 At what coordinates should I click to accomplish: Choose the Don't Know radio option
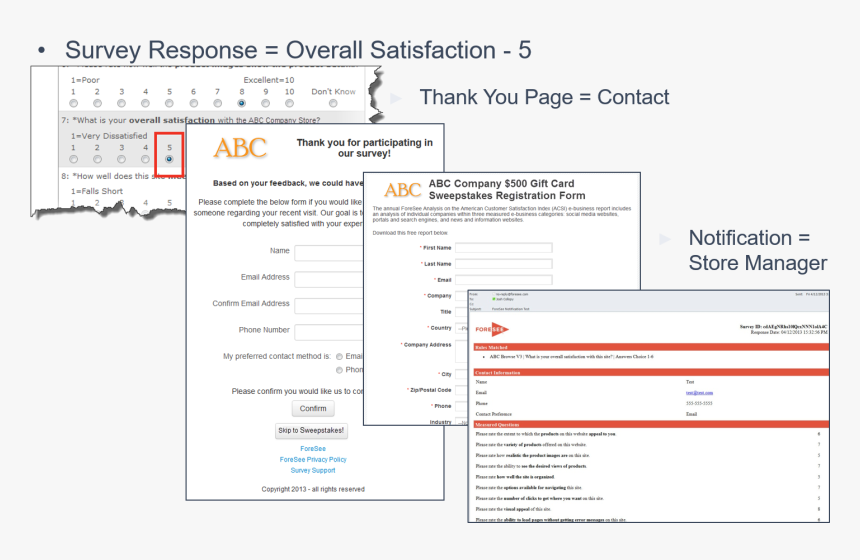point(333,103)
